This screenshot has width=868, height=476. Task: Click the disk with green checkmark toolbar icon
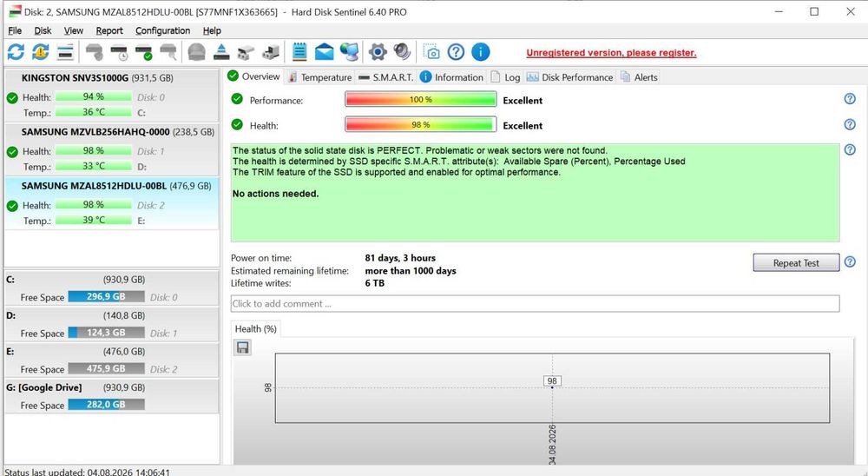tap(144, 52)
